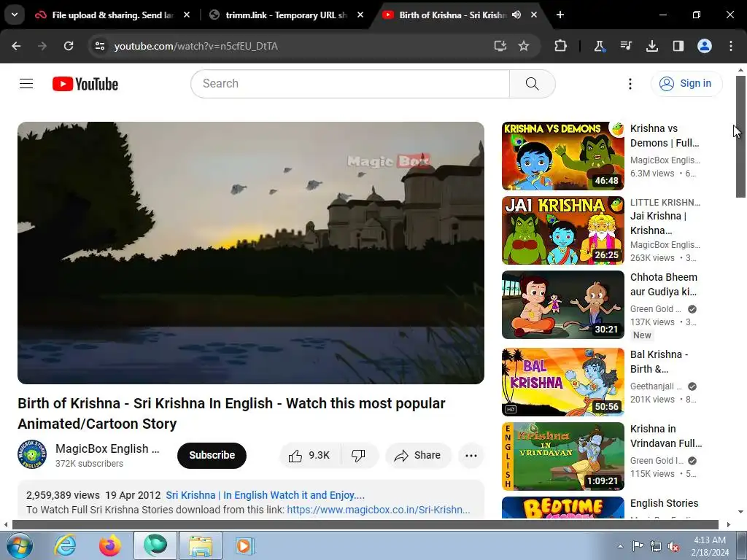
Task: Close the File upload & sharing tab
Action: [x=187, y=15]
